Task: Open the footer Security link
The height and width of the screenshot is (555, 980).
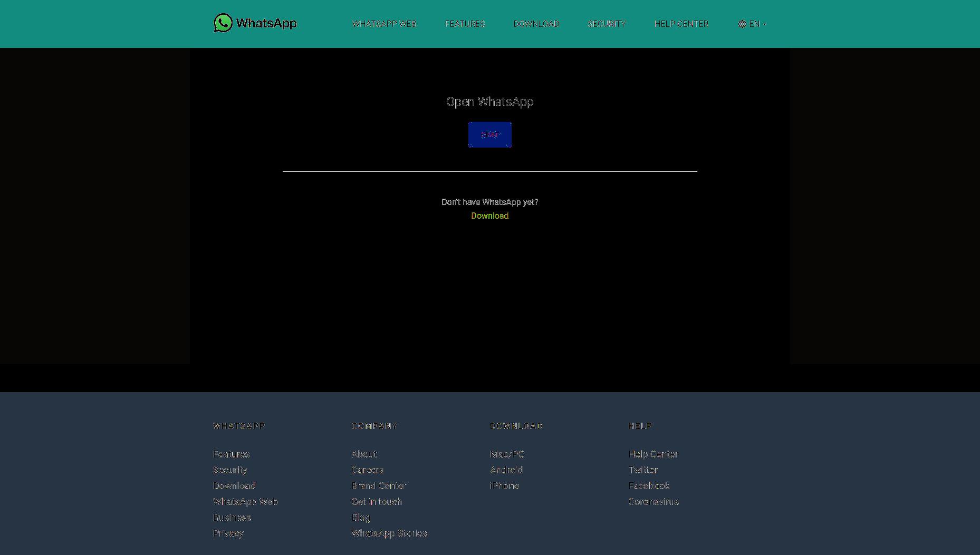Action: click(230, 470)
